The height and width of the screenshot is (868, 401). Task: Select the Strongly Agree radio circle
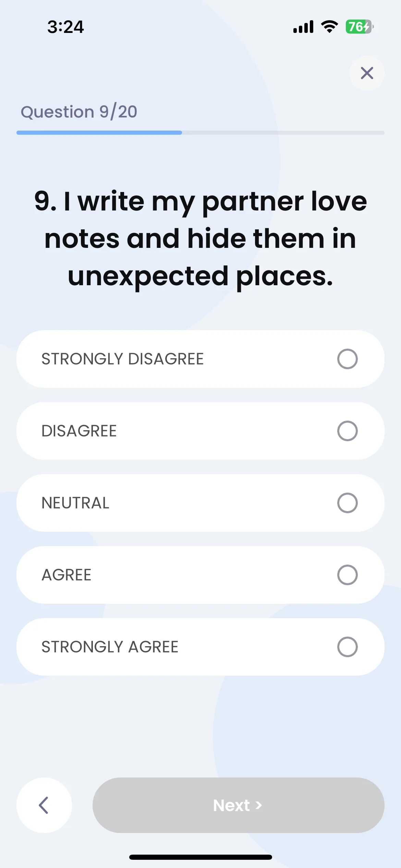click(347, 647)
